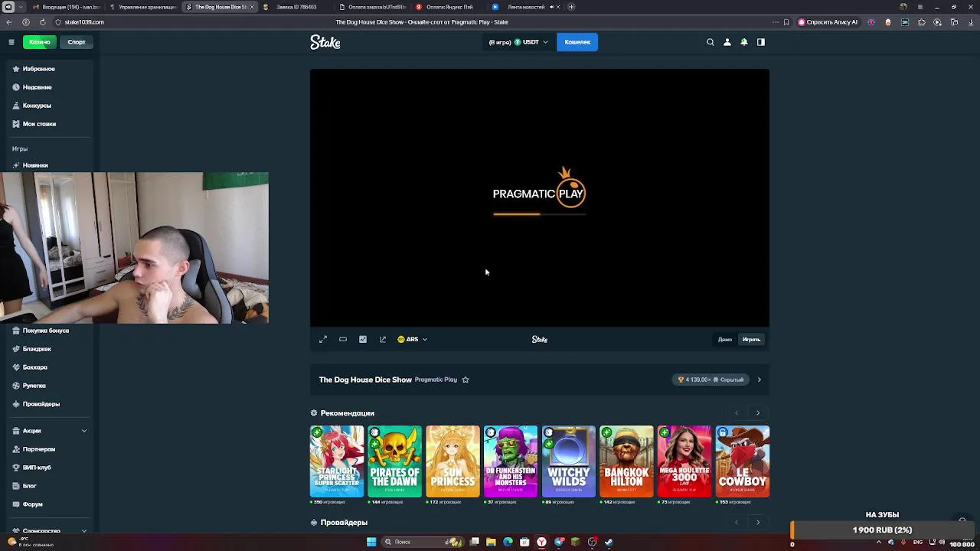Select the Казино section toggle
980x551 pixels.
[39, 42]
